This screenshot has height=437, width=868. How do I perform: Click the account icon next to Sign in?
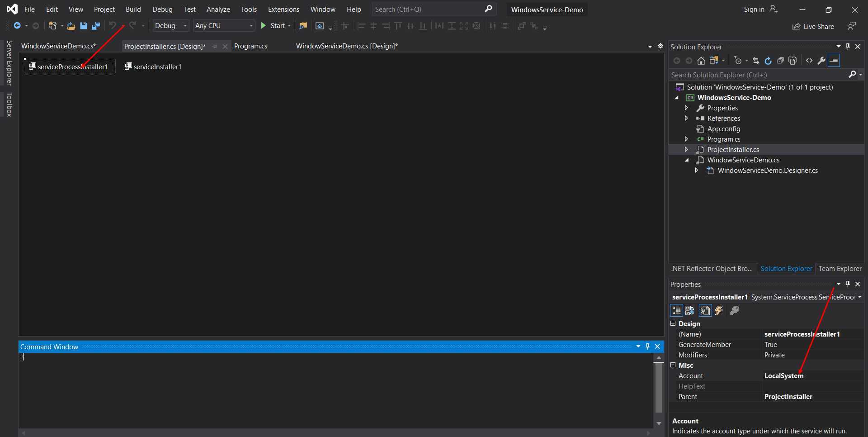point(774,9)
